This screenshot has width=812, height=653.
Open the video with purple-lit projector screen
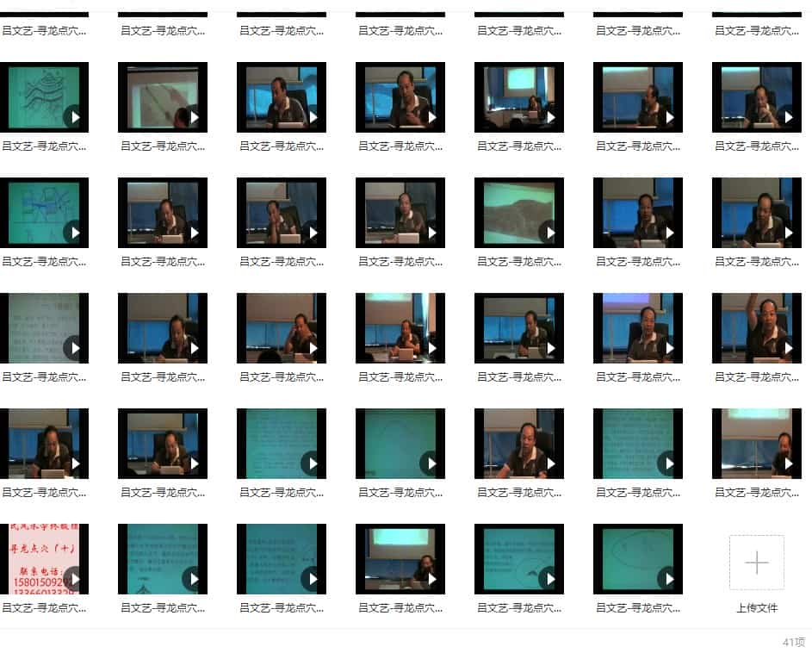[x=637, y=327]
